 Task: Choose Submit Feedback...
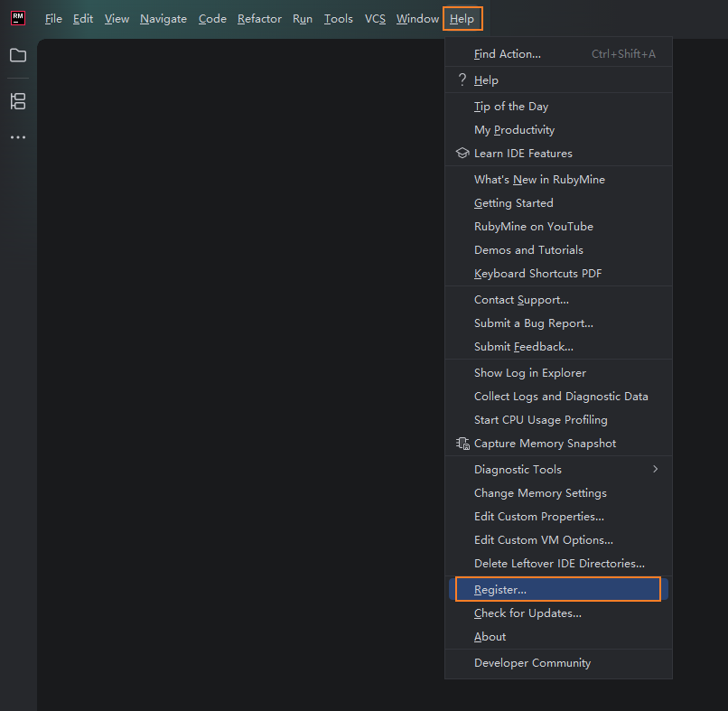558,346
